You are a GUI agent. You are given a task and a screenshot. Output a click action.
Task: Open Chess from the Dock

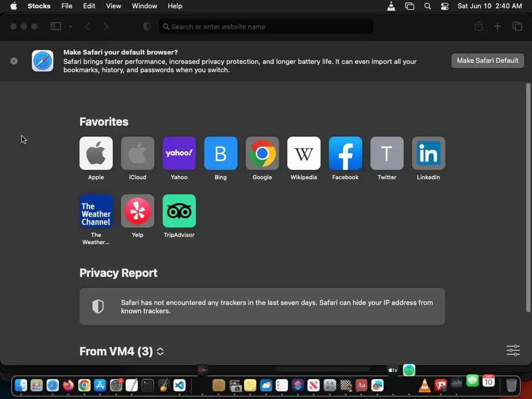coord(345,385)
